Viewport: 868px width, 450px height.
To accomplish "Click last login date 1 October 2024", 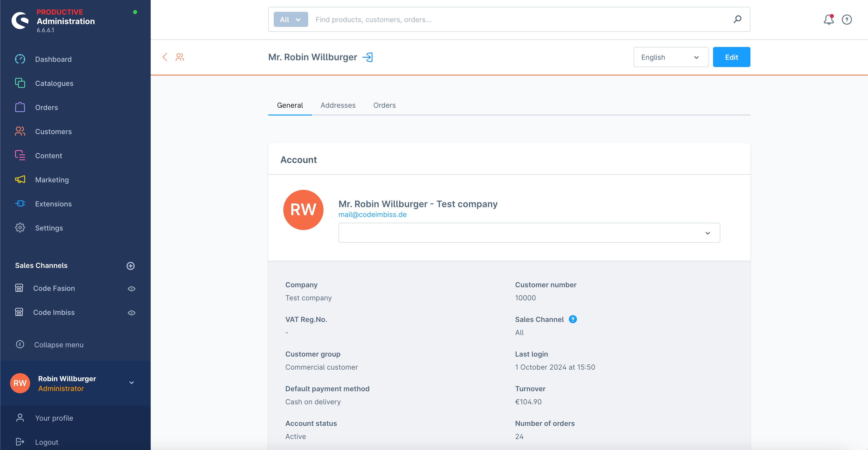I will click(x=555, y=367).
